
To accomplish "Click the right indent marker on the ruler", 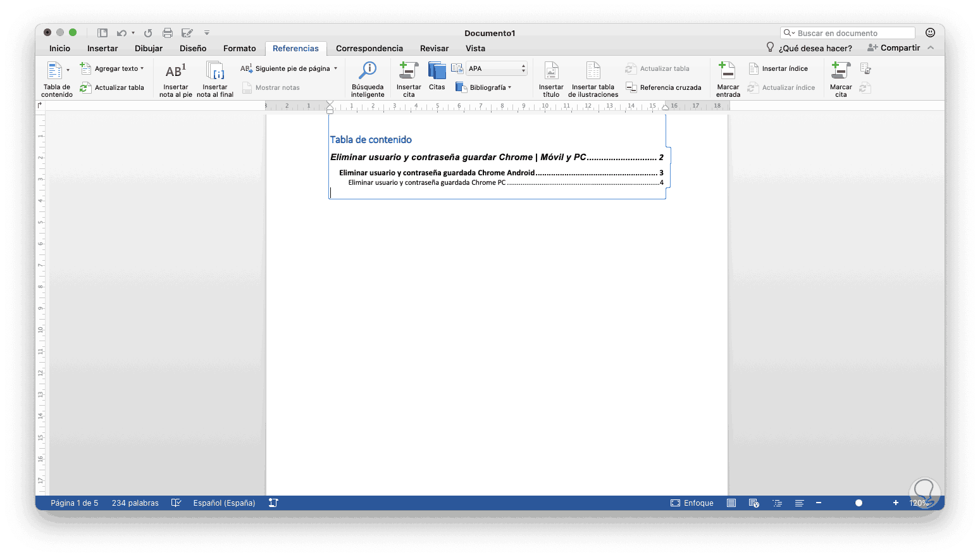I will [x=665, y=107].
